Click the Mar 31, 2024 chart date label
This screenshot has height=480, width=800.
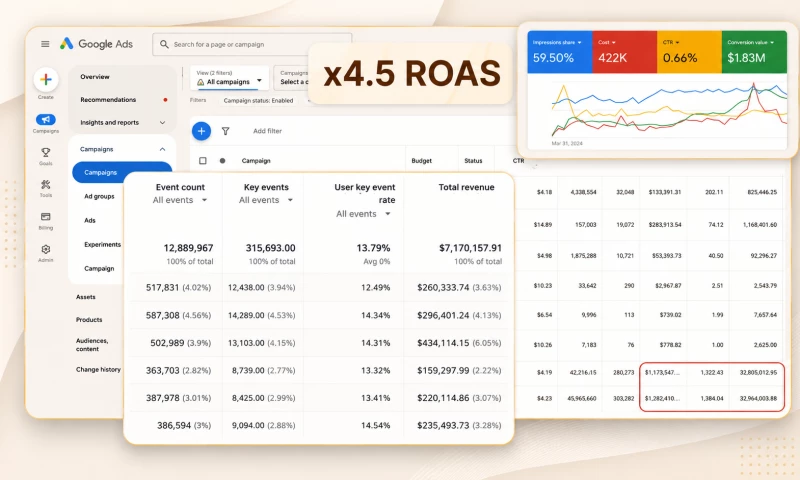[x=567, y=144]
